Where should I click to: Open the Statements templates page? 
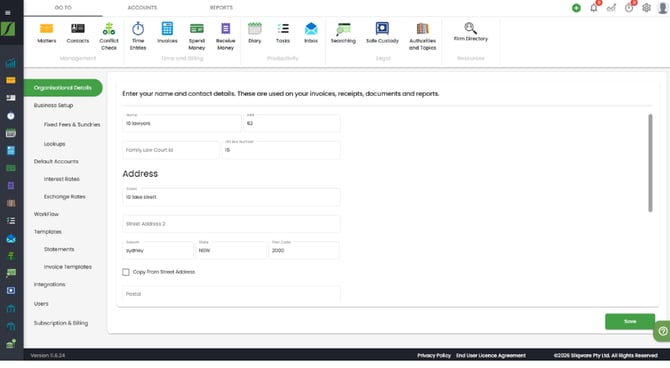59,249
